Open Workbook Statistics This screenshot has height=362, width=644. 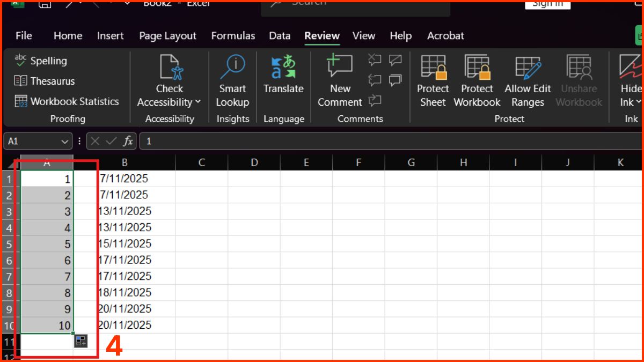click(67, 101)
